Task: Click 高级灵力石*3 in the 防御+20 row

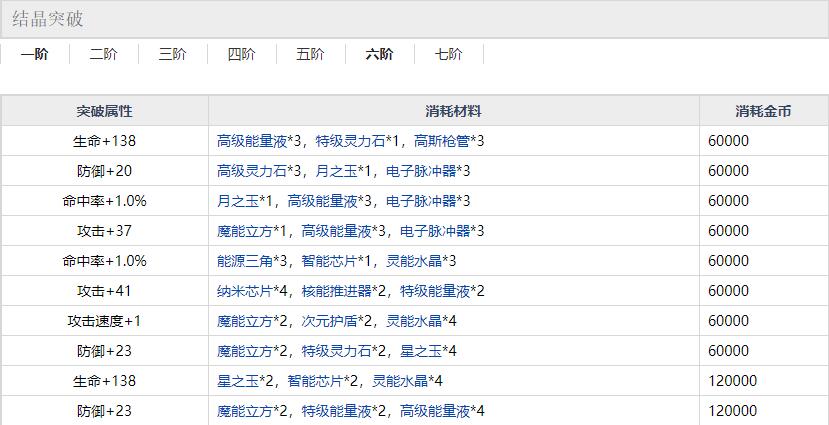Action: (x=251, y=171)
